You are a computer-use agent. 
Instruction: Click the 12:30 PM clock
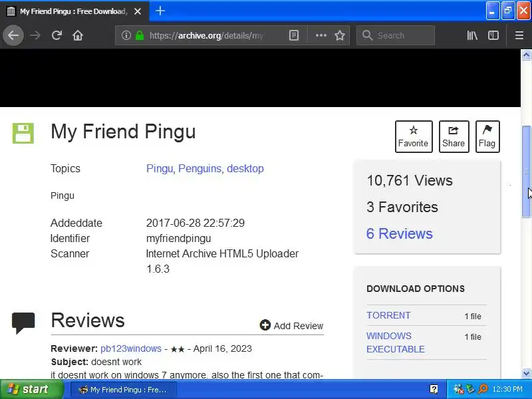click(507, 389)
